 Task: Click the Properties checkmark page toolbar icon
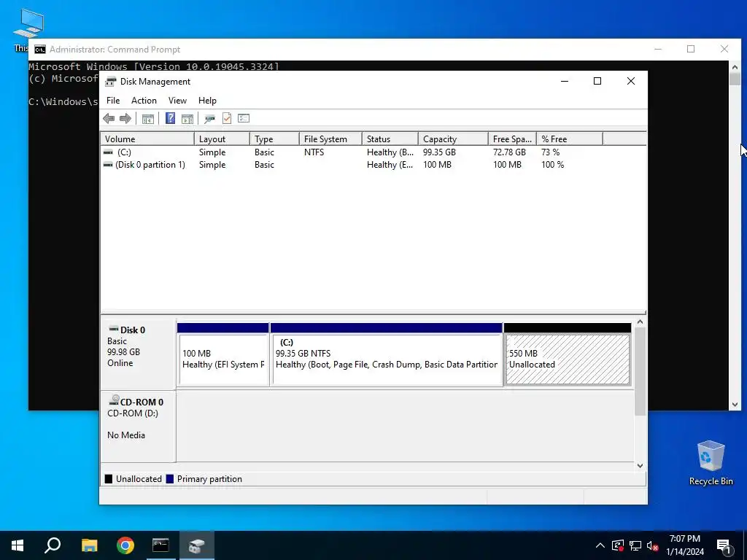227,119
